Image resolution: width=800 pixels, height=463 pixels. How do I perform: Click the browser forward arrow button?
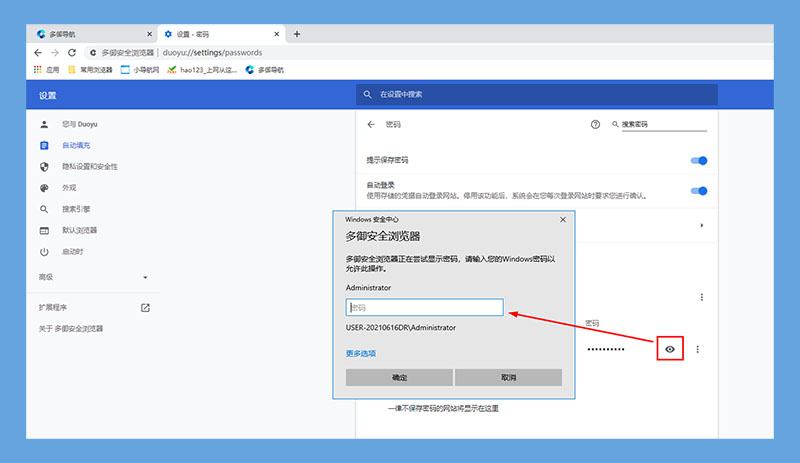pos(55,53)
